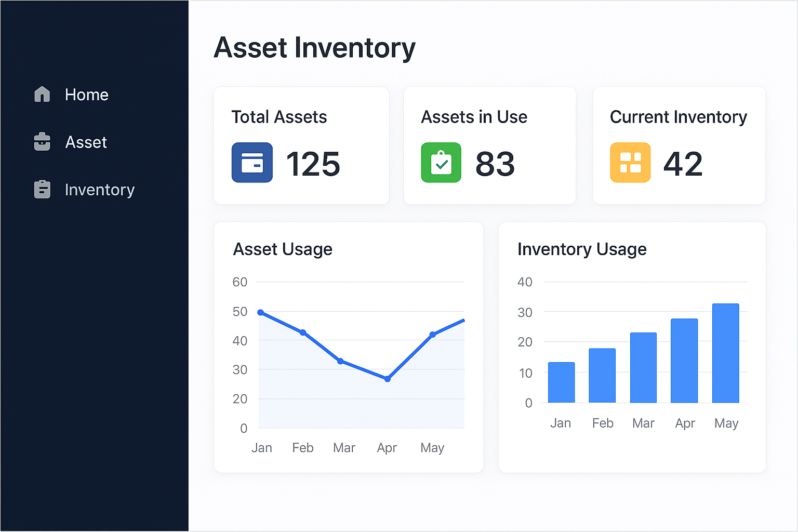Click the Asset Inventory page heading
The image size is (798, 532).
tap(314, 48)
